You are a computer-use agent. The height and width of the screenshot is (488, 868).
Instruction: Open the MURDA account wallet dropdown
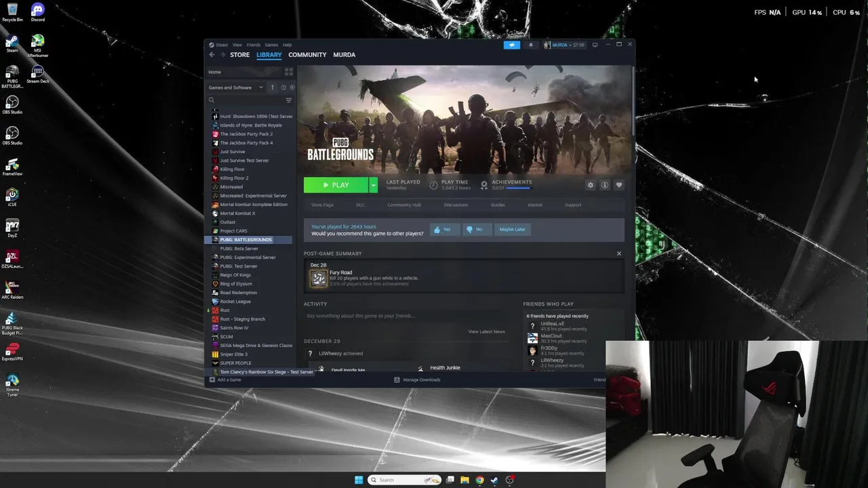[564, 45]
